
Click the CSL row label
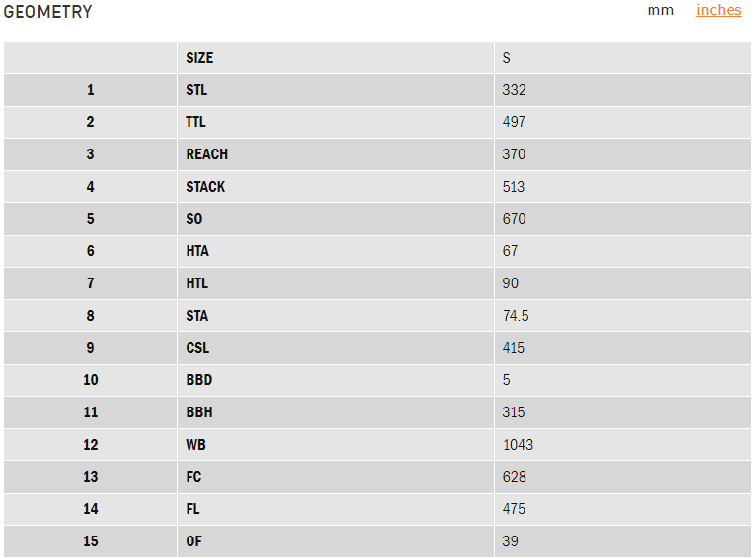coord(197,348)
